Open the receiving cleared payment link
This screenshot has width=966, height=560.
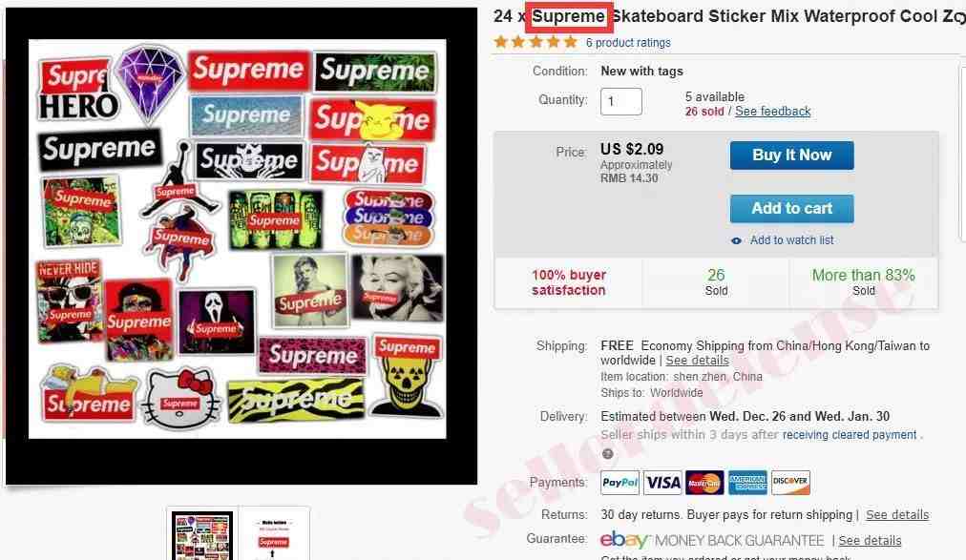click(x=850, y=435)
